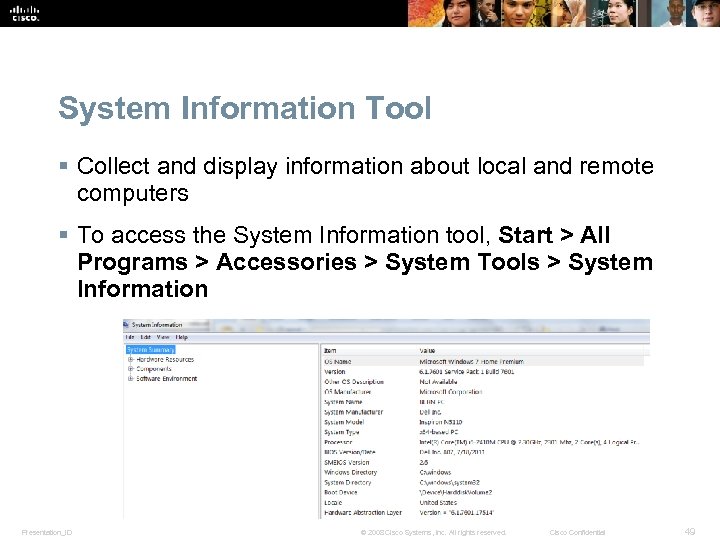The width and height of the screenshot is (720, 540).
Task: Click the United States locale value
Action: [x=438, y=503]
